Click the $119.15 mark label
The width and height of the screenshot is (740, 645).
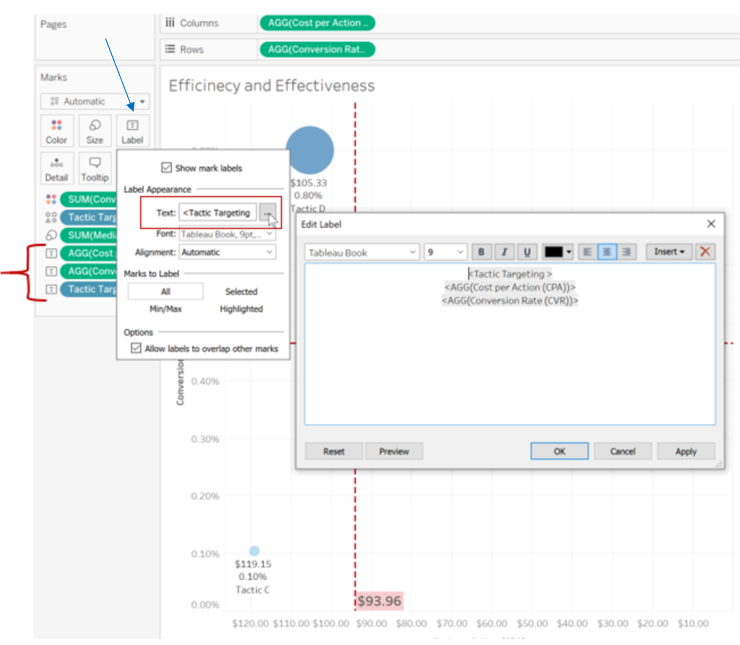click(253, 564)
